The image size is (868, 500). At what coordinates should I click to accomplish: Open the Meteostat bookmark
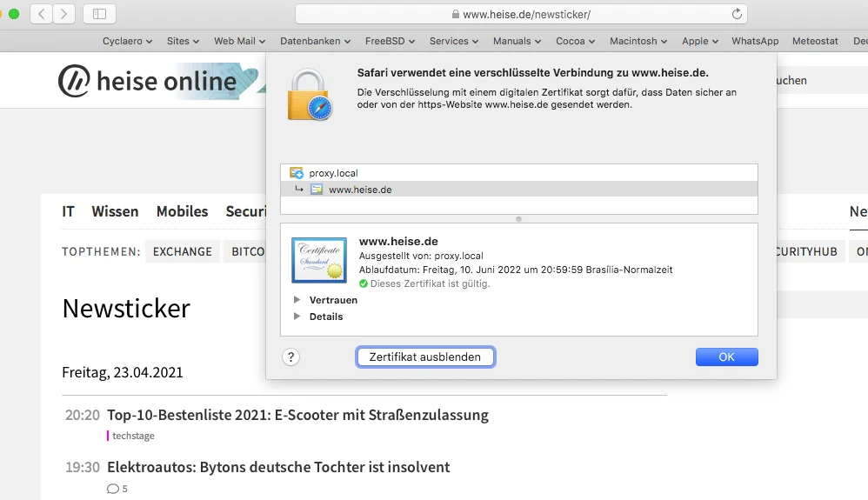(x=815, y=41)
